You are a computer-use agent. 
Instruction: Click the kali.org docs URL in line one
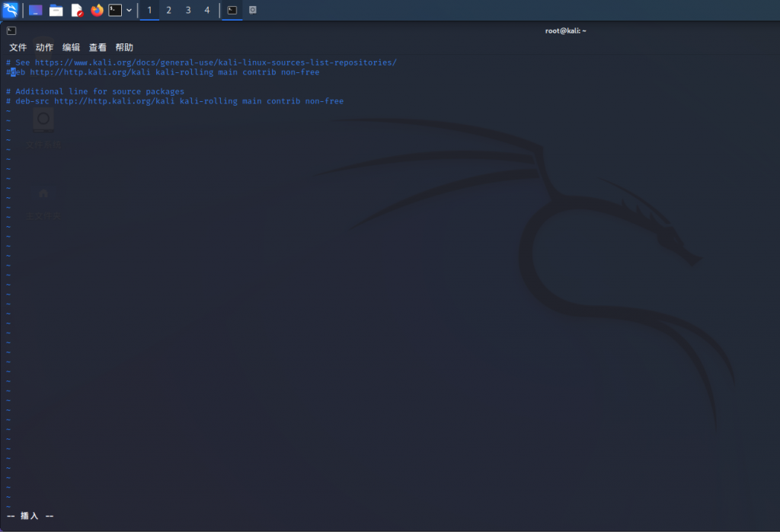click(216, 62)
